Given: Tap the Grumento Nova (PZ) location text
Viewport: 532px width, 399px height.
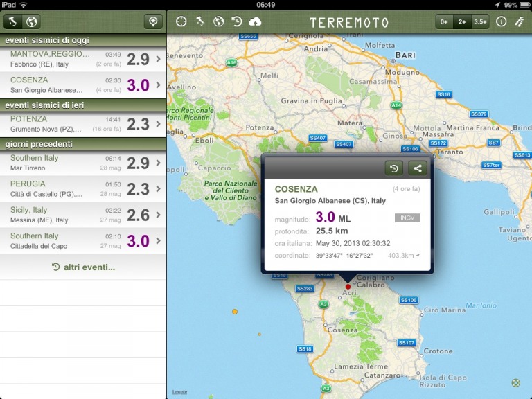Looking at the screenshot, I should pos(46,130).
